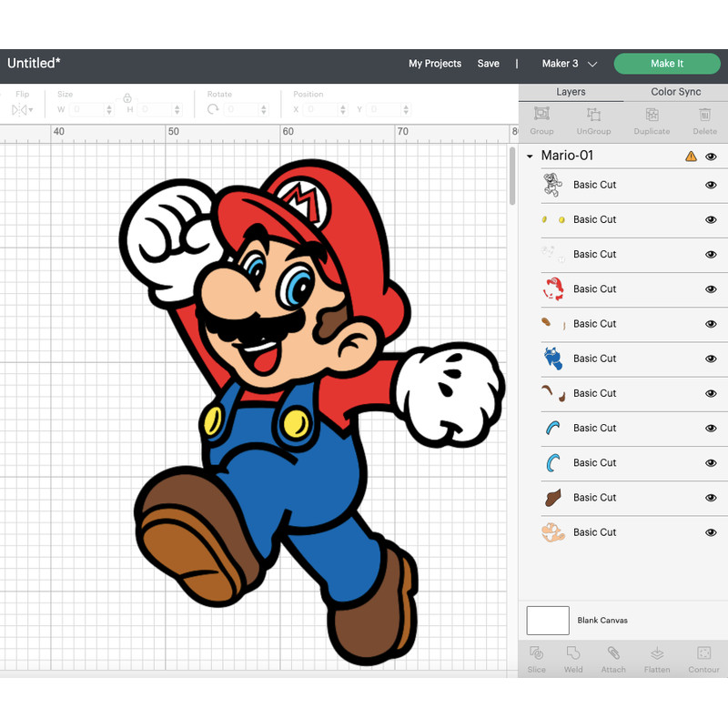Open the Contour tool

703,658
